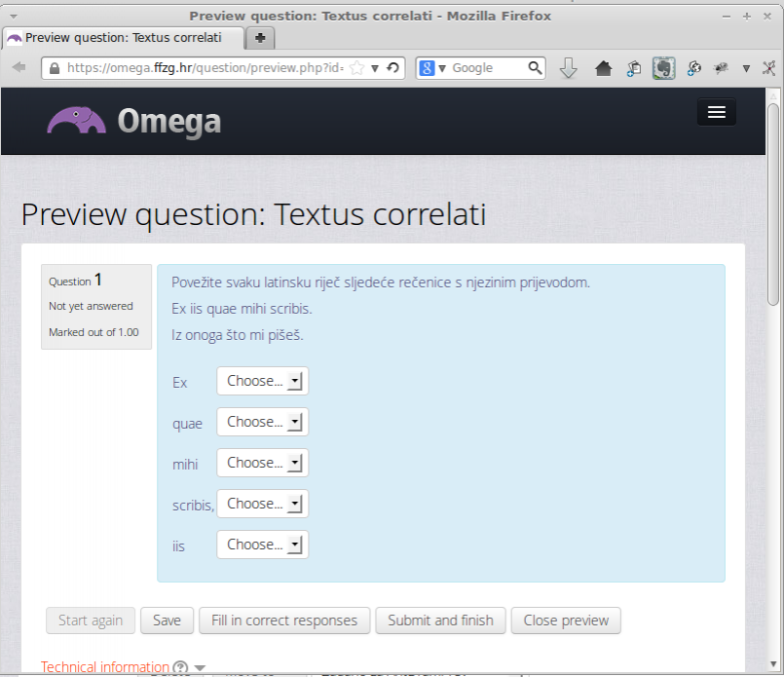Click the 'Not yet answered' status text
Screen dimensions: 784x677
91,306
